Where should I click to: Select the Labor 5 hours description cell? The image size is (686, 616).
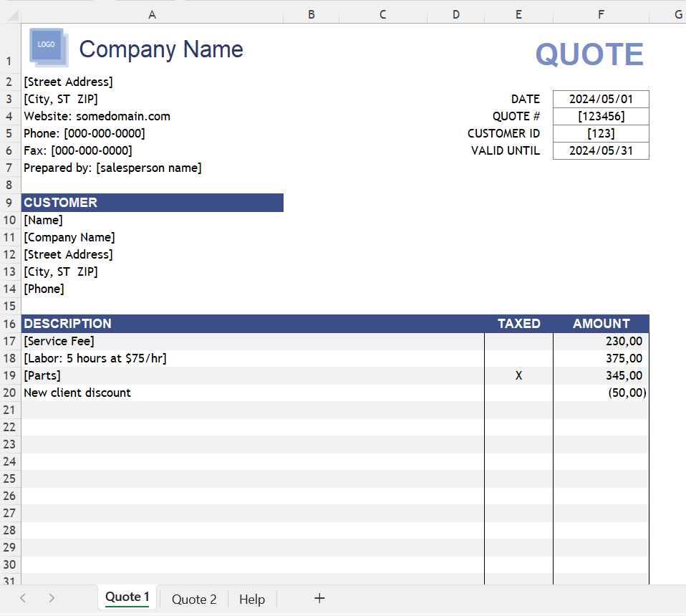pos(253,358)
